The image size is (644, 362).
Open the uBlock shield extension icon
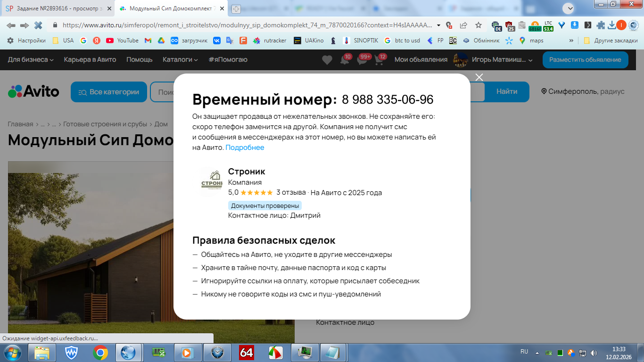509,26
